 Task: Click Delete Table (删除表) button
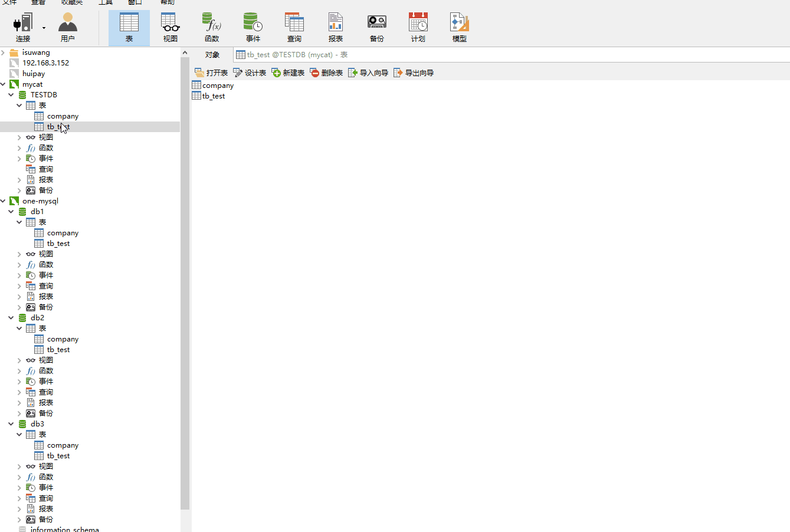pos(326,73)
